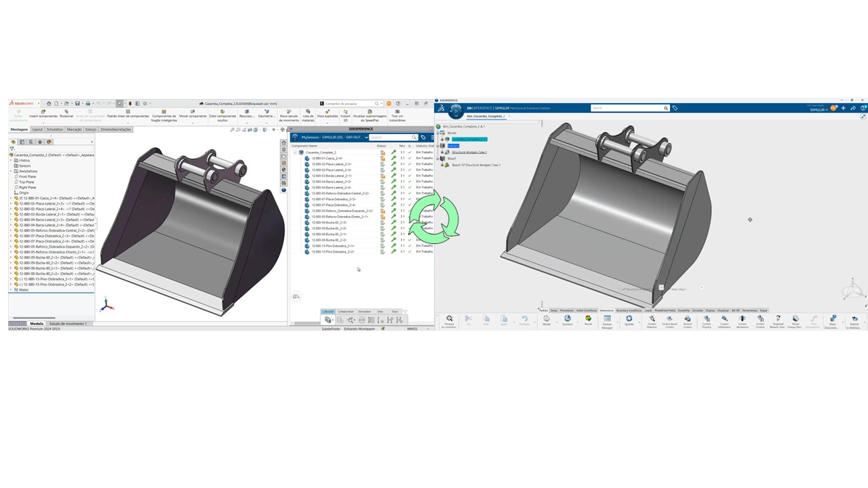The height and width of the screenshot is (488, 868).
Task: Click Atualizar submontagens do SpeedPak
Action: tap(370, 116)
